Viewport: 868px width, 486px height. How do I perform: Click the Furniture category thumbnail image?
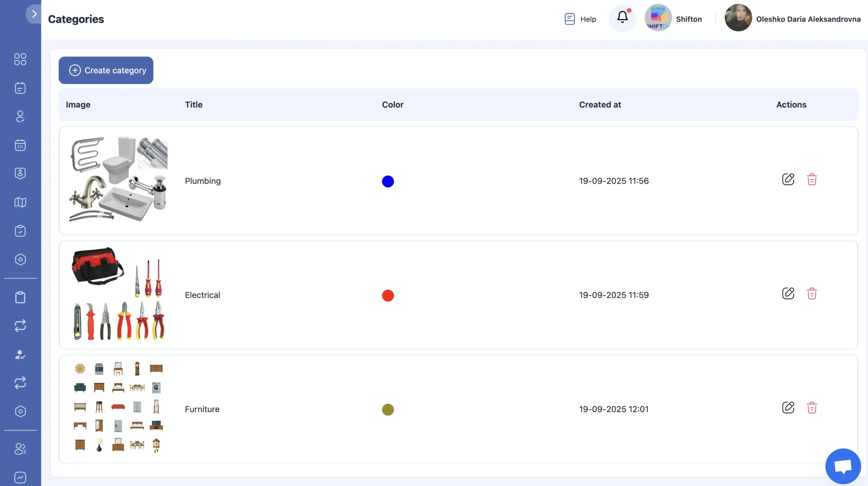[x=118, y=407]
